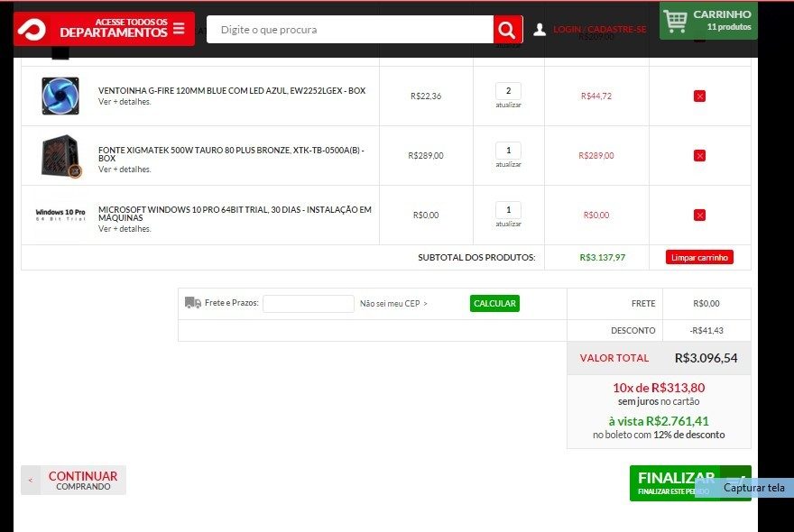This screenshot has width=794, height=532.
Task: Click quantity field for Fonte Xigmatek
Action: pos(508,151)
